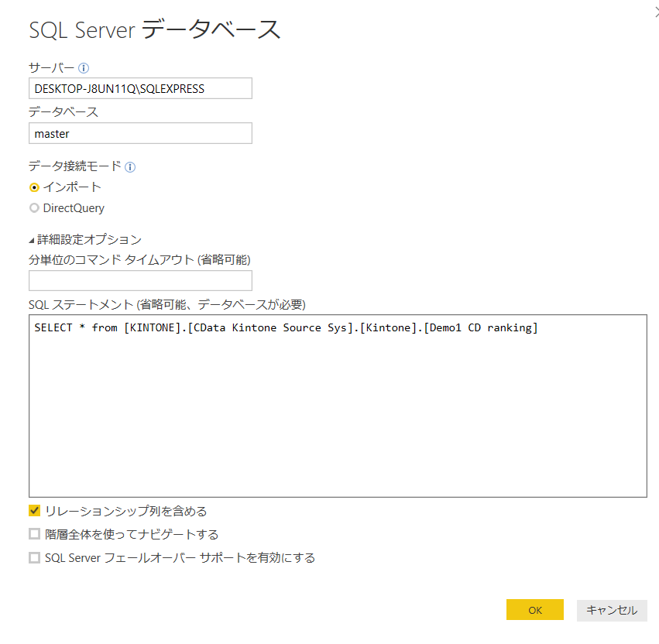Select the インポート radio button
659x644 pixels.
pos(34,187)
